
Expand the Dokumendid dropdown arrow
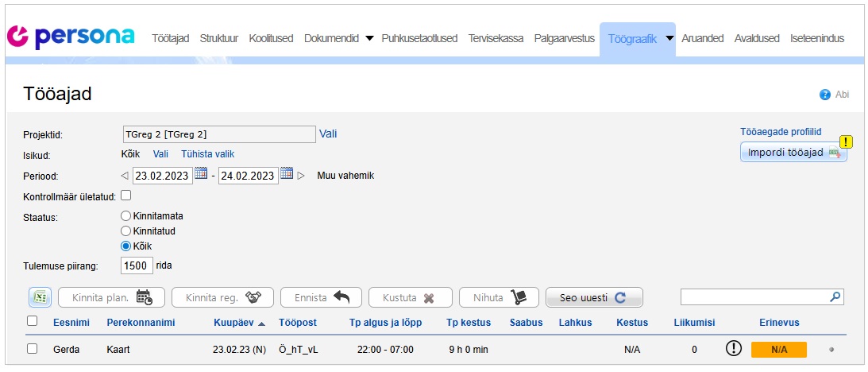(x=369, y=38)
